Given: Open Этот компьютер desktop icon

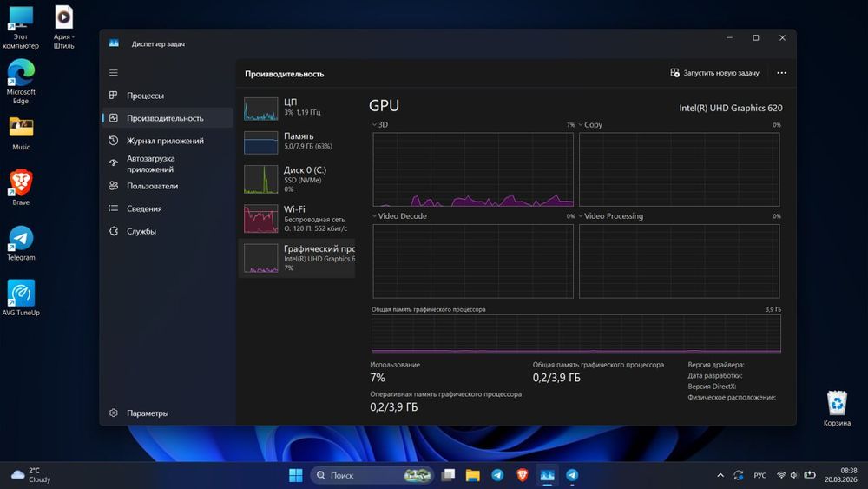Looking at the screenshot, I should (21, 27).
